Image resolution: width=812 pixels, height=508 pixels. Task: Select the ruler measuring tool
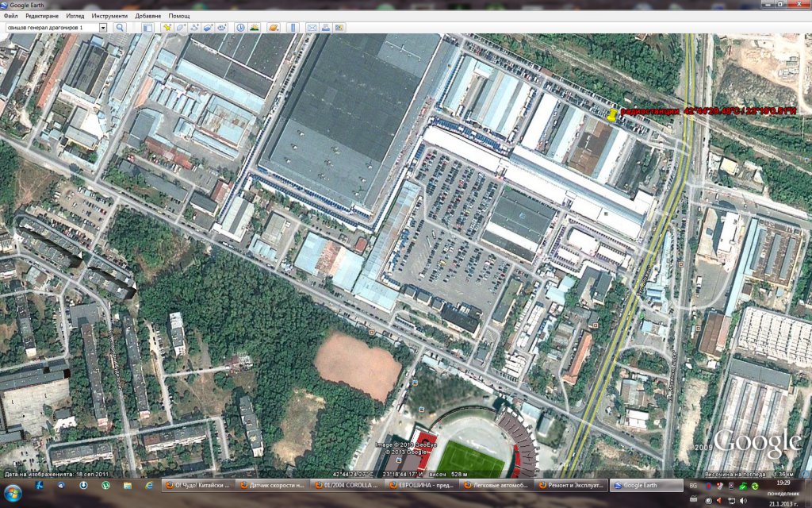(x=293, y=28)
